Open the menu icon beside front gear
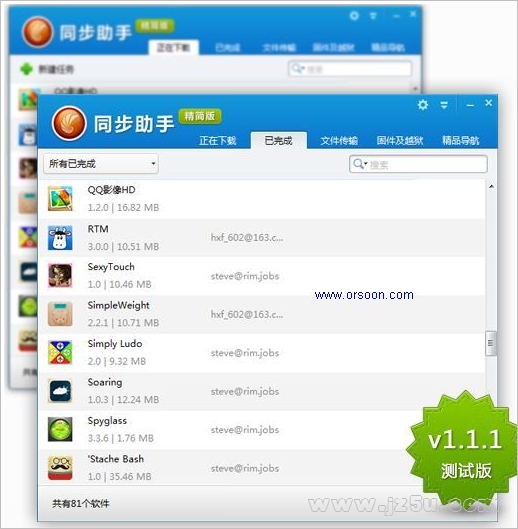The image size is (518, 529). point(444,105)
